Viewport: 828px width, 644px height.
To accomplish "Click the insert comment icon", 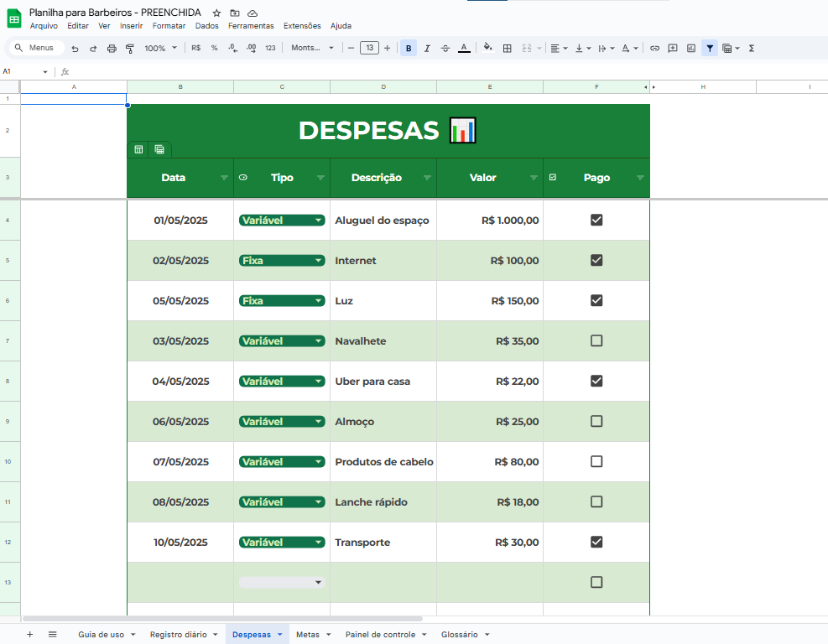I will (x=674, y=48).
